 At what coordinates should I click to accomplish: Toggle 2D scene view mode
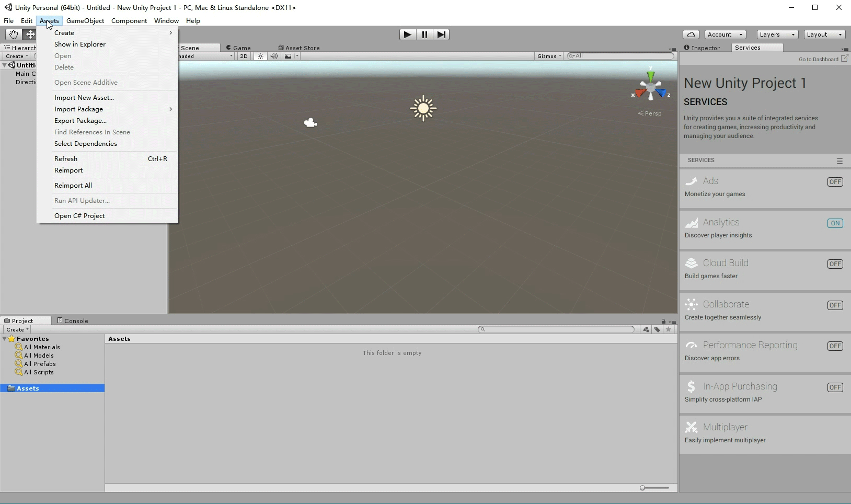point(244,56)
